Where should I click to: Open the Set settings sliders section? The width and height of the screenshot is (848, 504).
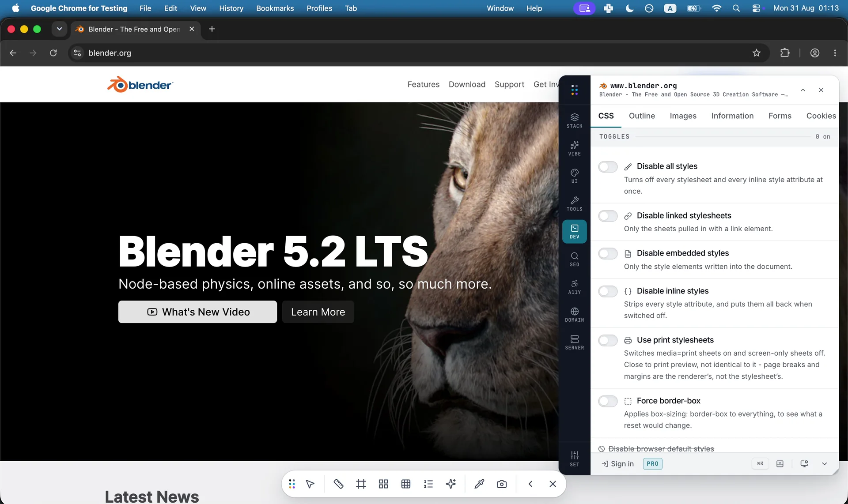[x=574, y=459]
